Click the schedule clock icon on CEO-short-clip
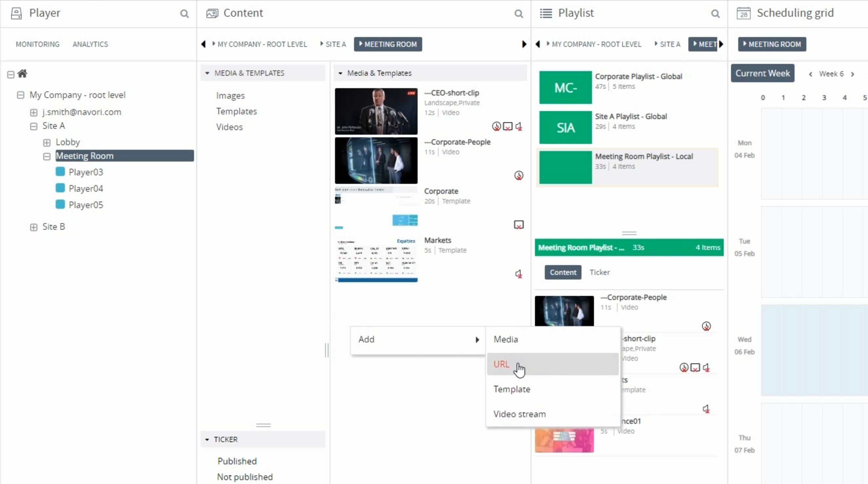The height and width of the screenshot is (484, 868). 496,126
